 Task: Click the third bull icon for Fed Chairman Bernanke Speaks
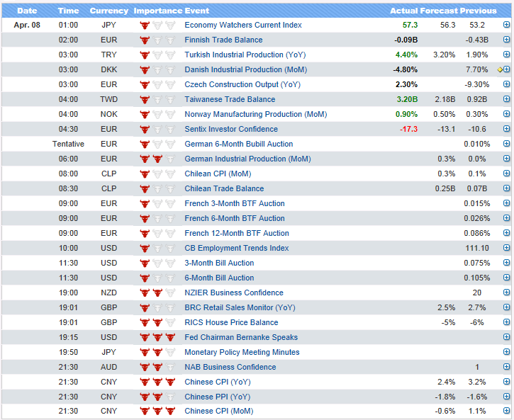[x=170, y=337]
